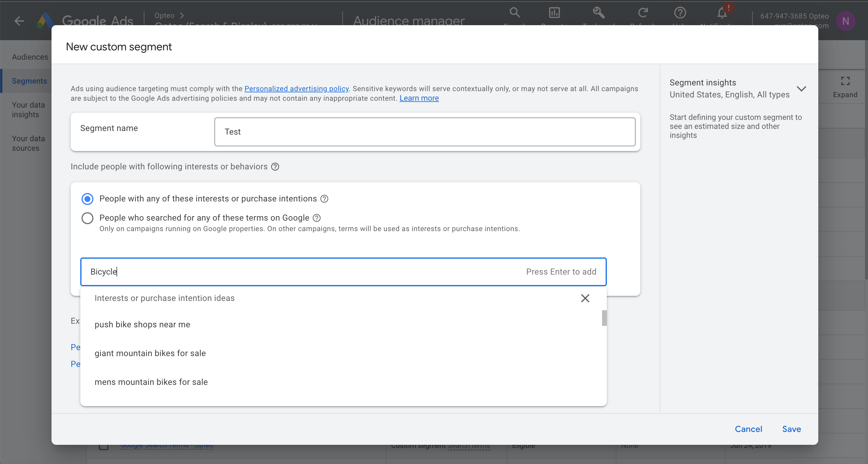Click the suggestions list scrollbar thumb
868x464 pixels.
point(604,318)
